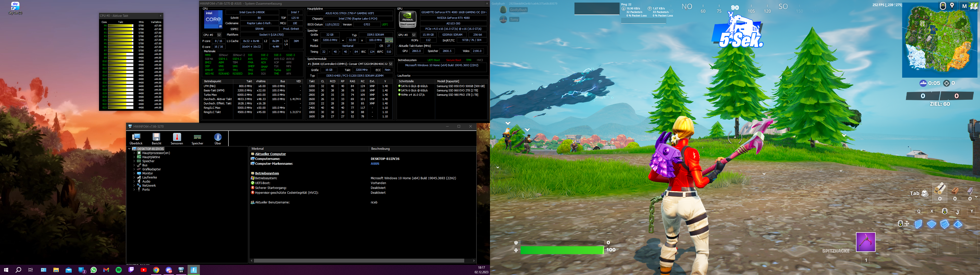Image resolution: width=980 pixels, height=275 pixels.
Task: Collapse the DESKTOP-81IJV3S root node
Action: coord(129,149)
